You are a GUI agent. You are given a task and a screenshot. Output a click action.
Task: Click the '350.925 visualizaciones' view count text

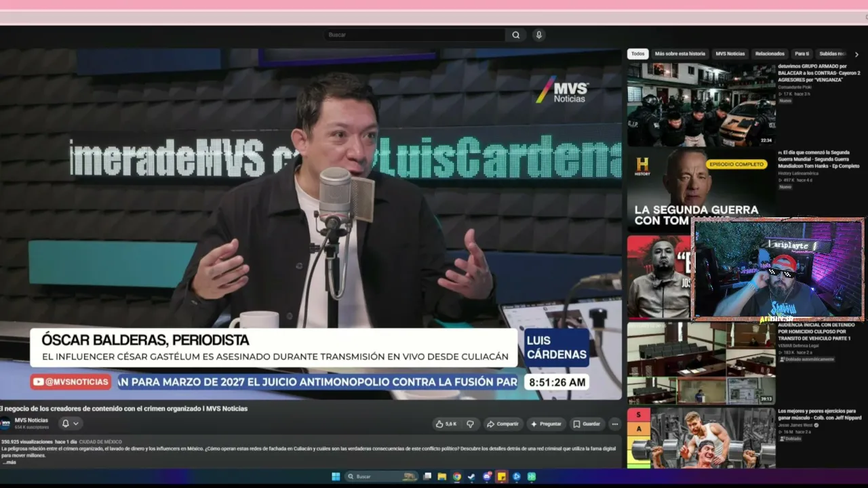(x=27, y=442)
